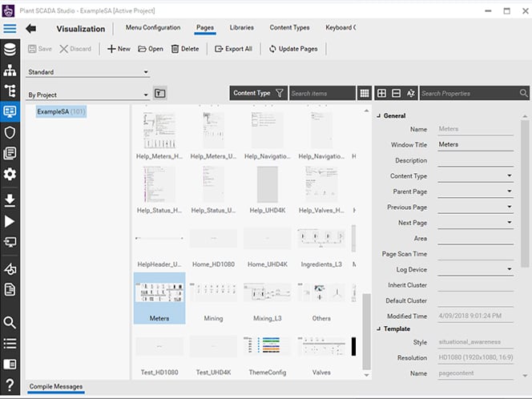Image resolution: width=532 pixels, height=399 pixels.
Task: Click the Update Pages button
Action: (292, 49)
